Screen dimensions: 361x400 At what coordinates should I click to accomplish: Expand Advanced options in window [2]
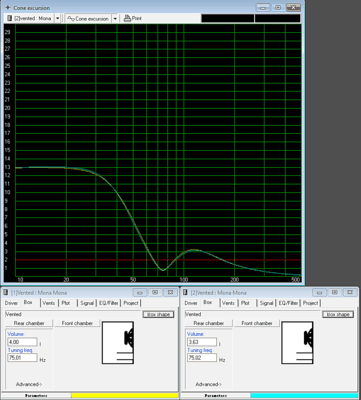click(x=209, y=384)
